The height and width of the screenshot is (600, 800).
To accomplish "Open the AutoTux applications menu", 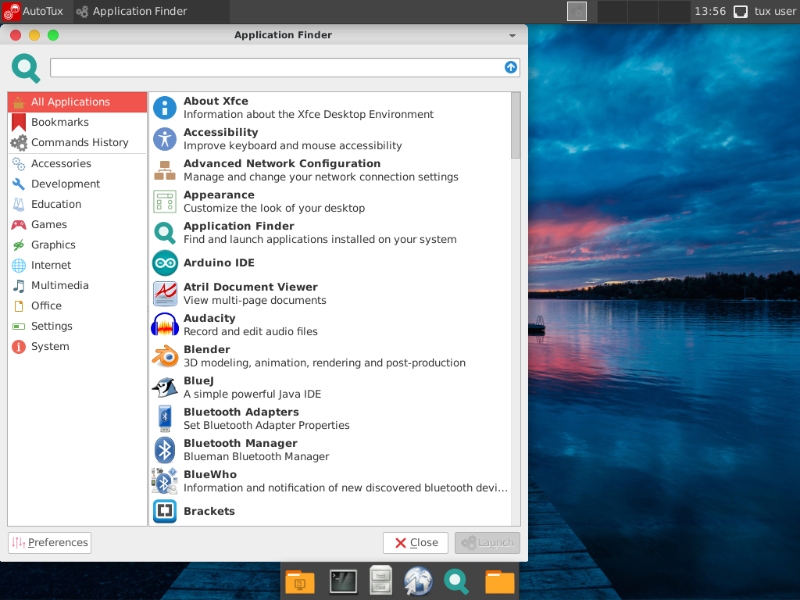I will point(34,11).
